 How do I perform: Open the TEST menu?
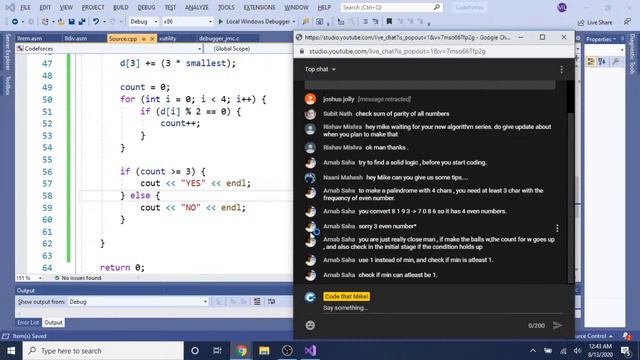coord(170,7)
